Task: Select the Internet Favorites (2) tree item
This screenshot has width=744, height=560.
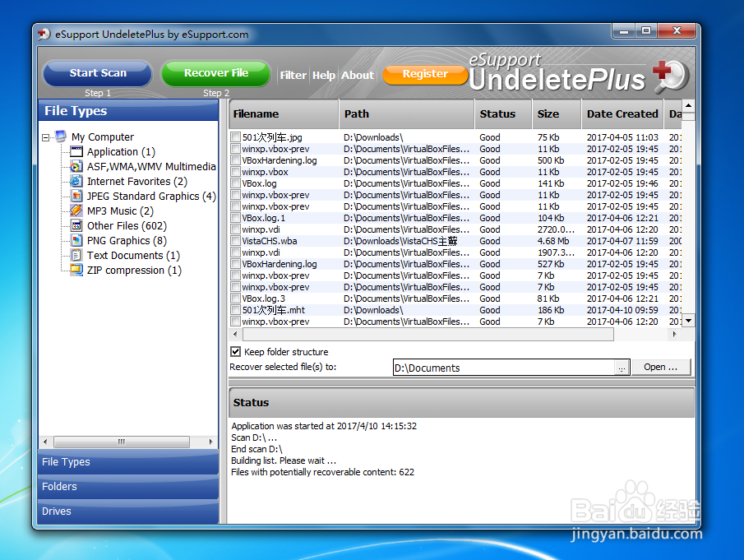Action: [x=137, y=182]
